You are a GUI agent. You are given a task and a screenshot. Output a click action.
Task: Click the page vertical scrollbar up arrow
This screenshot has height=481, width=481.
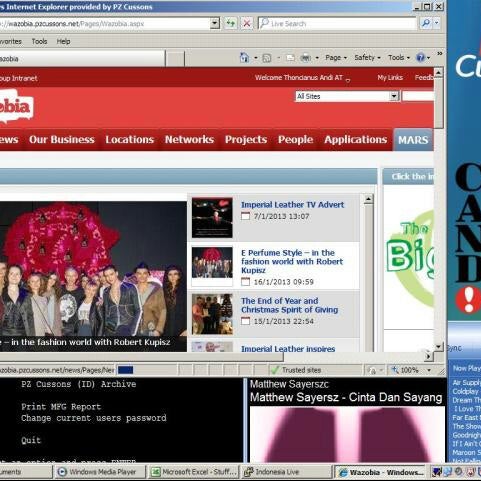coord(439,72)
